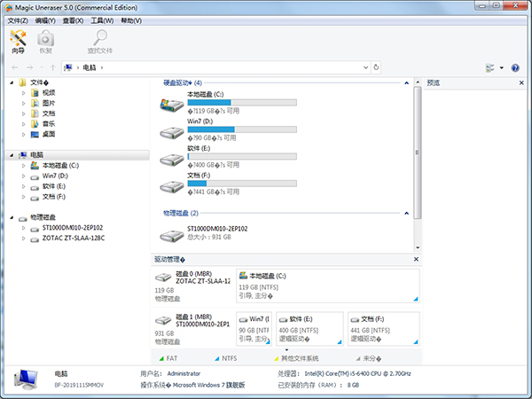Select 磁盘 0 (MBR) ZOTAC in drive manager
Screen dimensions: 532x399
tap(192, 286)
